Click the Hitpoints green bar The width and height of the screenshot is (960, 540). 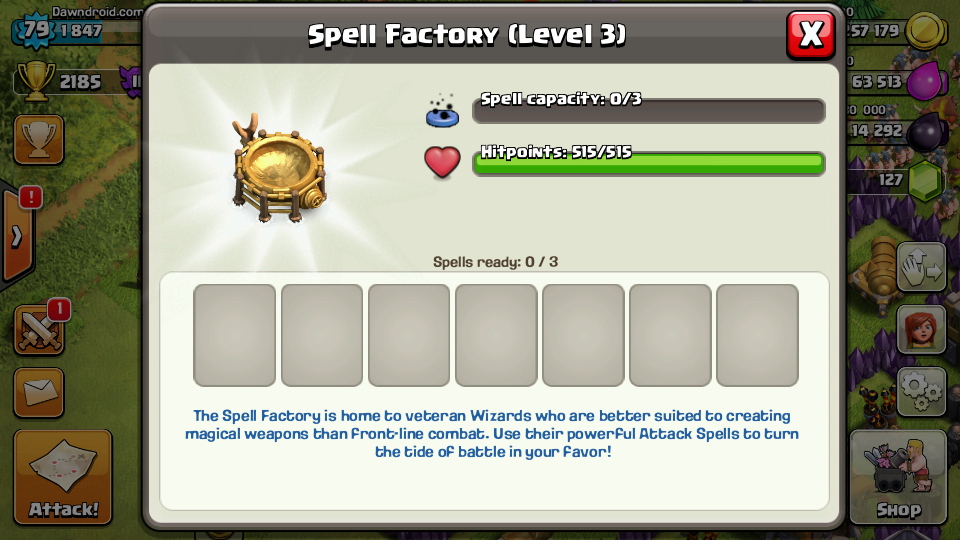[x=649, y=163]
